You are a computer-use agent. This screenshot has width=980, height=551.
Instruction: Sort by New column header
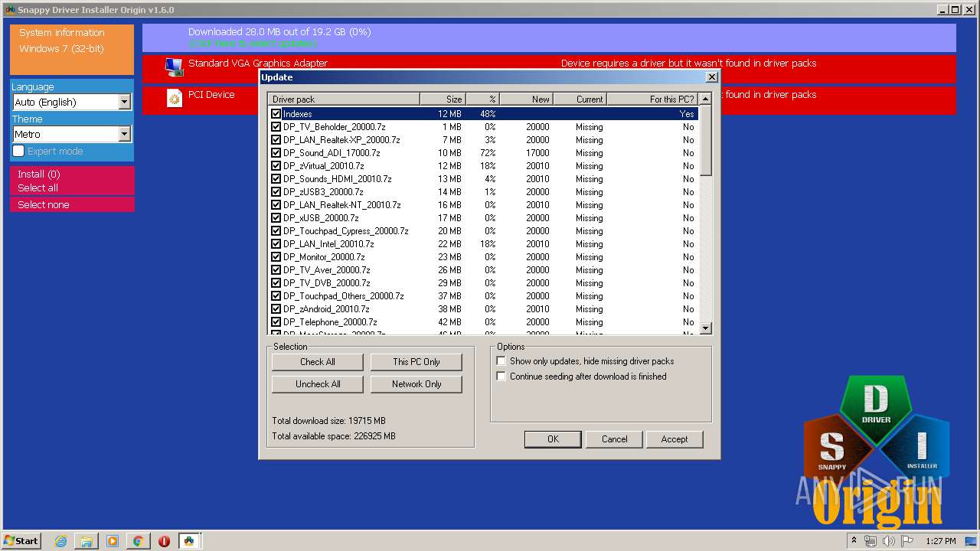pyautogui.click(x=527, y=99)
